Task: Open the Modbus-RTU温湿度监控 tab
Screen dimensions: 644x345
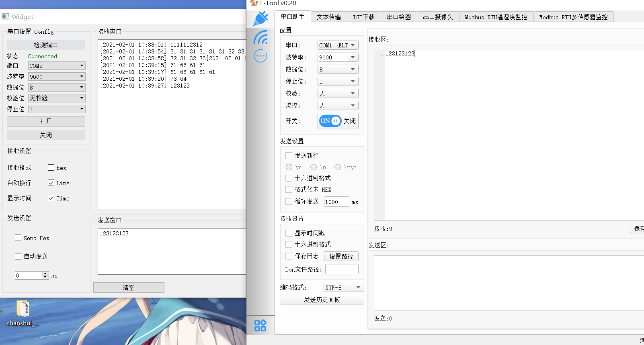Action: (496, 17)
